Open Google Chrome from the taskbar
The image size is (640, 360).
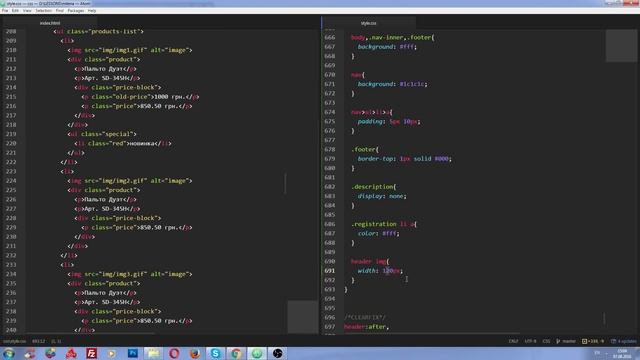pos(236,353)
